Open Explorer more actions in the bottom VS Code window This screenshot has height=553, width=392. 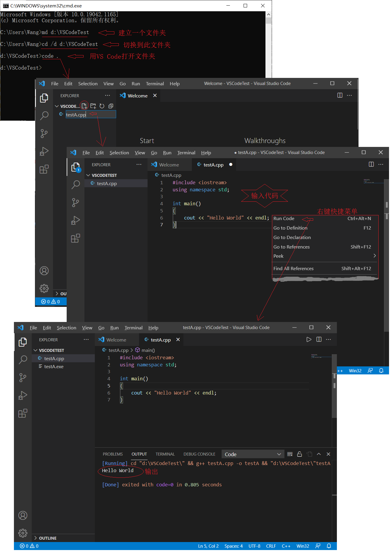click(x=86, y=339)
